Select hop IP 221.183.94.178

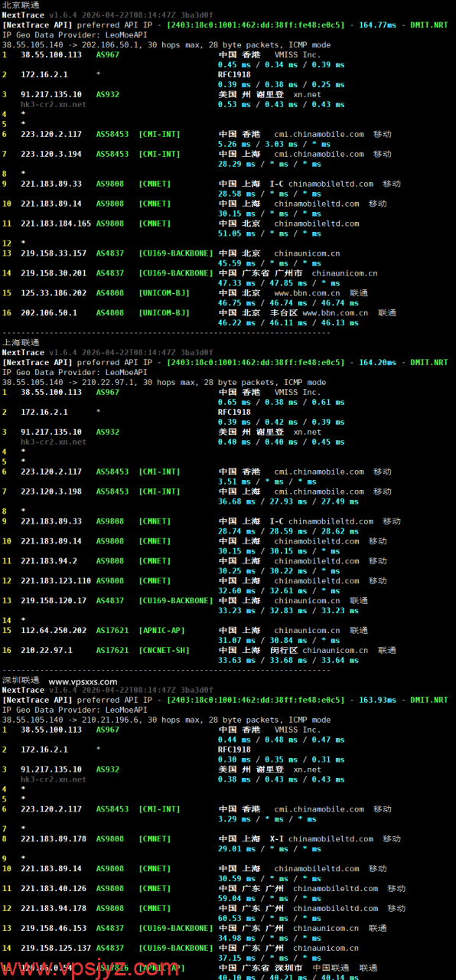pyautogui.click(x=54, y=909)
